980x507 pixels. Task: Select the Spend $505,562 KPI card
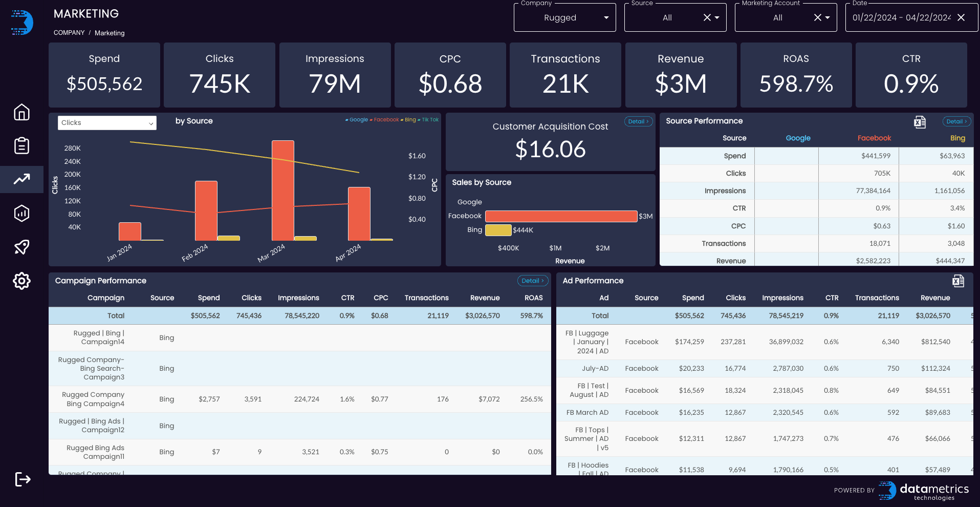(104, 75)
